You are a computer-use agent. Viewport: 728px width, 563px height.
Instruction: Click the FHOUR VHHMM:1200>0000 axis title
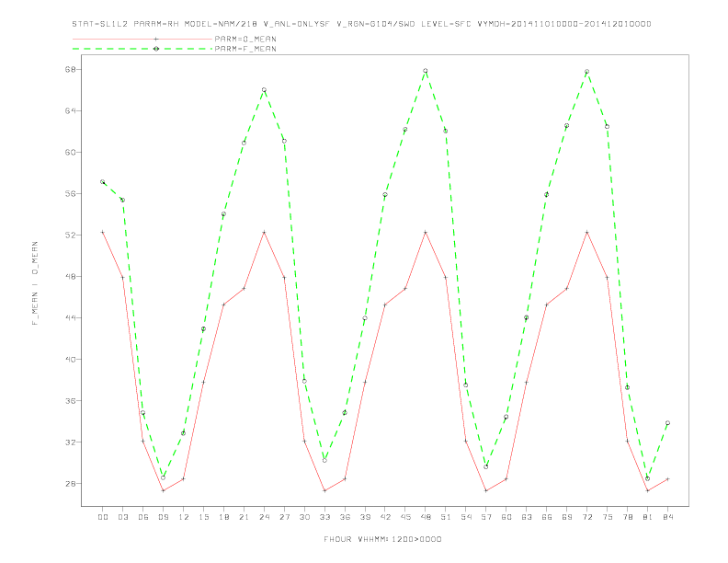[382, 539]
